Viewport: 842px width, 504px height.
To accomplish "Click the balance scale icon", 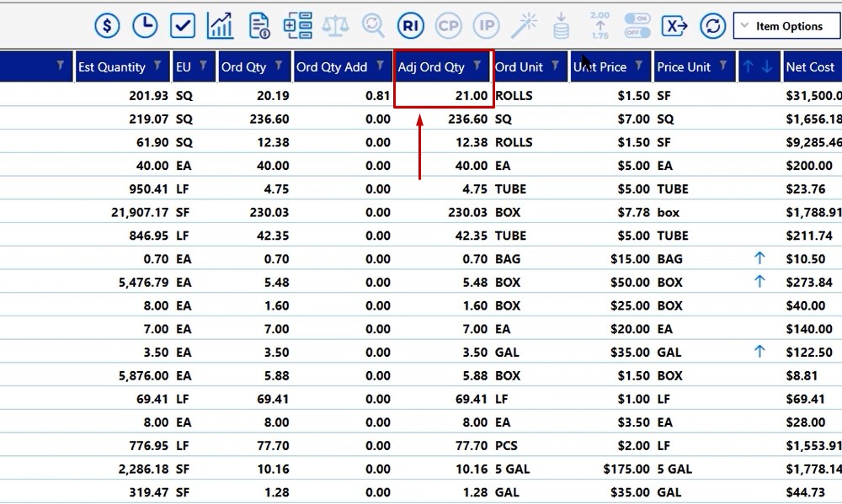I will (x=335, y=26).
